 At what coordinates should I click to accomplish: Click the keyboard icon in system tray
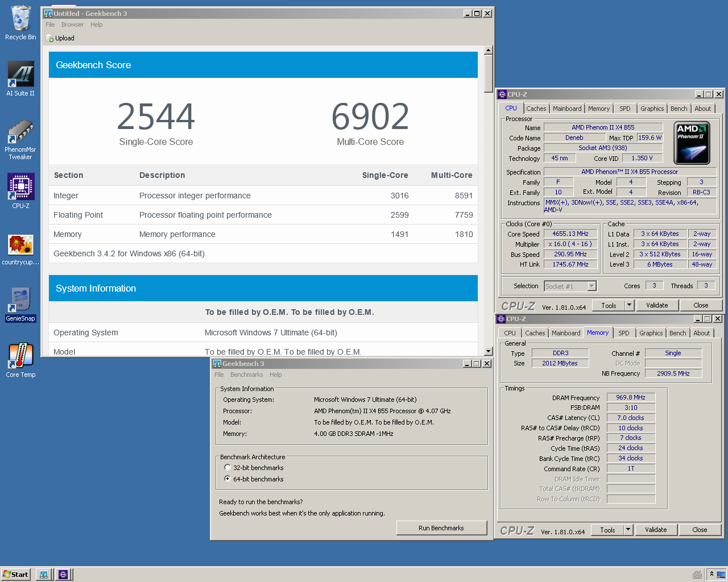(x=697, y=575)
